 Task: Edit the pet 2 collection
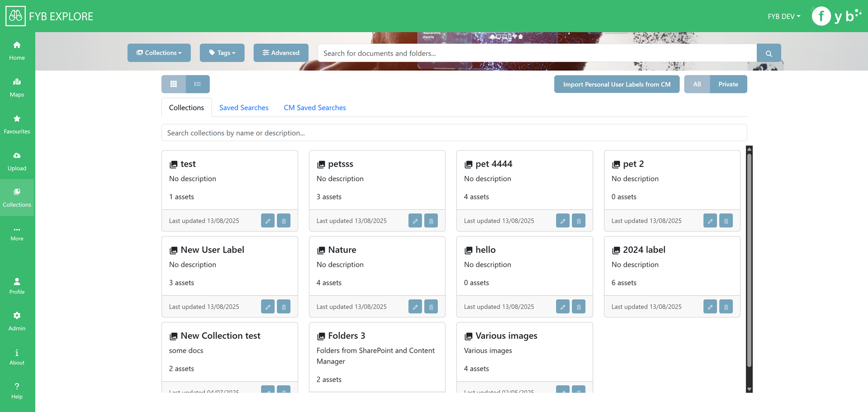(x=710, y=221)
